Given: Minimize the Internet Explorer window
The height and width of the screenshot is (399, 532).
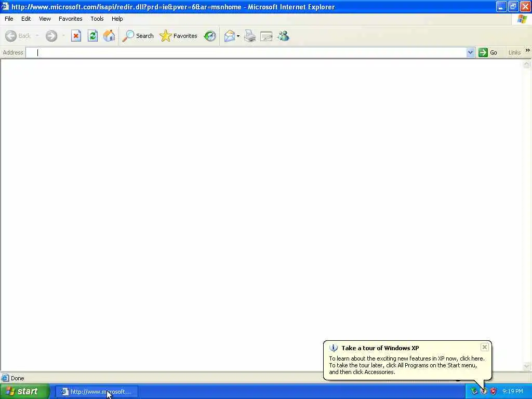Looking at the screenshot, I should (x=501, y=6).
